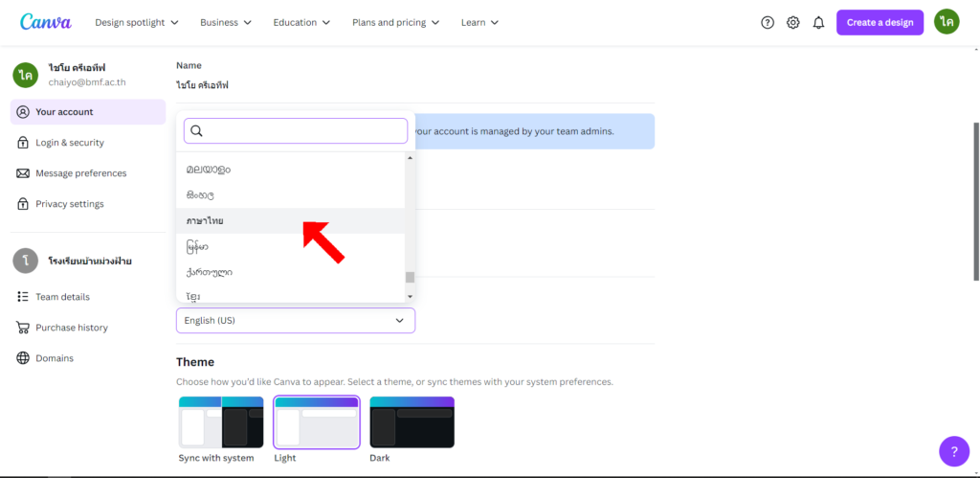
Task: Choose the Dark theme
Action: coord(412,423)
